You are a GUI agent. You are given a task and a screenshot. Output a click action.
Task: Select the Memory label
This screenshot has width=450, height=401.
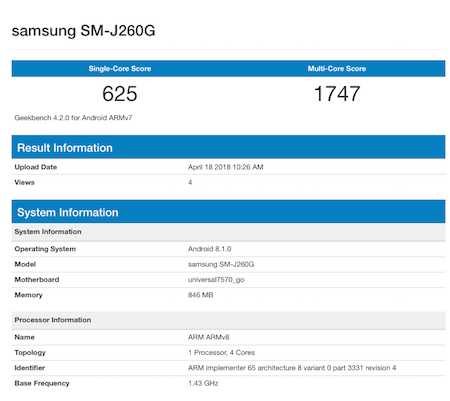pos(28,295)
